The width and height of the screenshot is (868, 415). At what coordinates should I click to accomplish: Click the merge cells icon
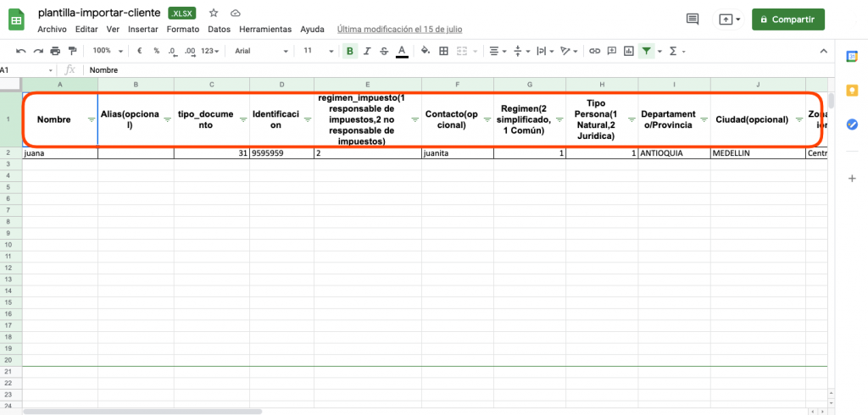click(x=462, y=51)
